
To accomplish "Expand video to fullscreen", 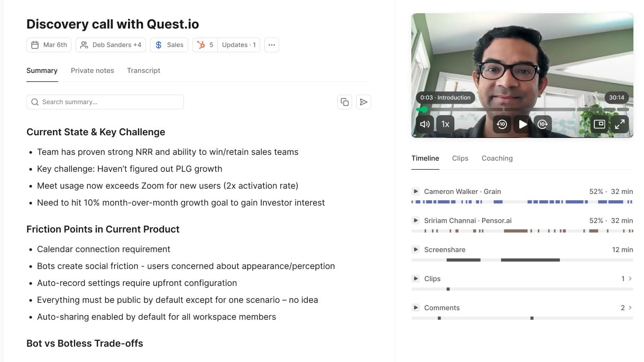I will tap(619, 124).
